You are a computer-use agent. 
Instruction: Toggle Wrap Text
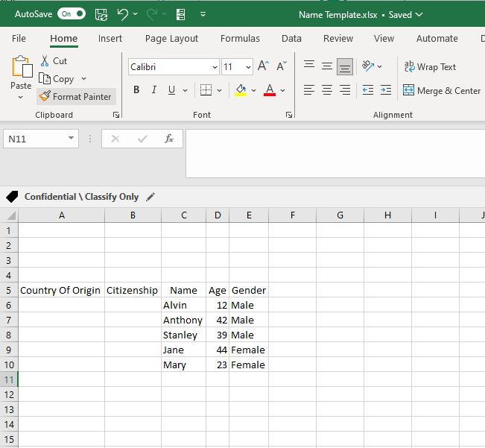click(x=431, y=66)
